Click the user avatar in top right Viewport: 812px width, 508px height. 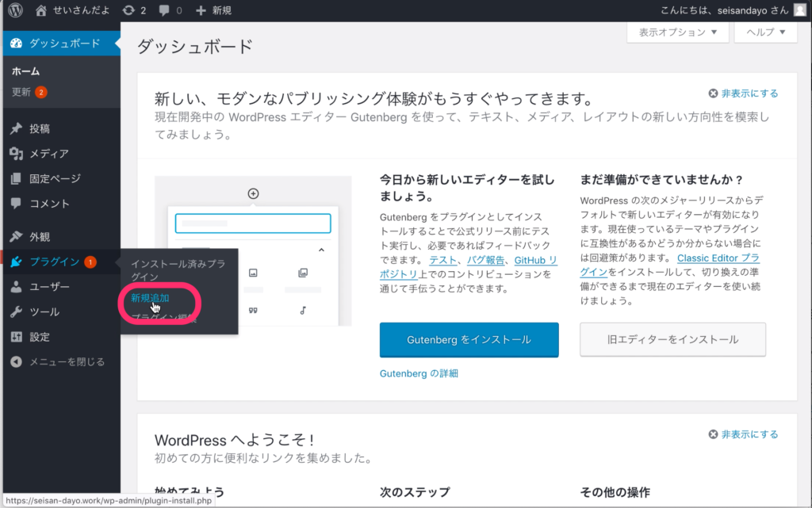(x=801, y=11)
